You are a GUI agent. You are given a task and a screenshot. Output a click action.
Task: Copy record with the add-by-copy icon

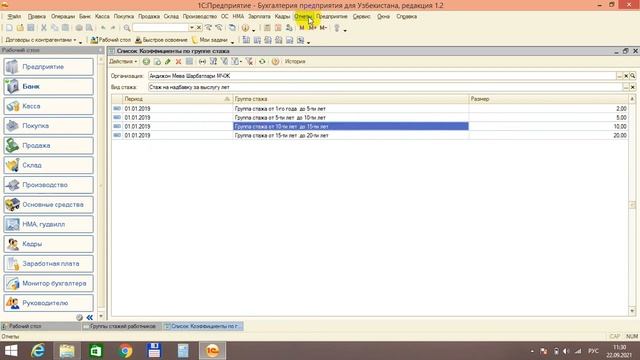tap(157, 62)
